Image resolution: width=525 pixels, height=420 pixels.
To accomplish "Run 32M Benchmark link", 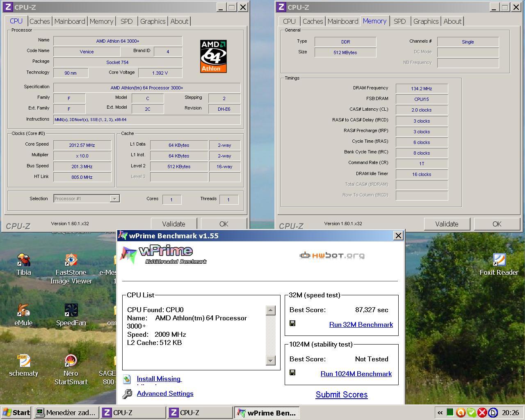I will point(361,324).
